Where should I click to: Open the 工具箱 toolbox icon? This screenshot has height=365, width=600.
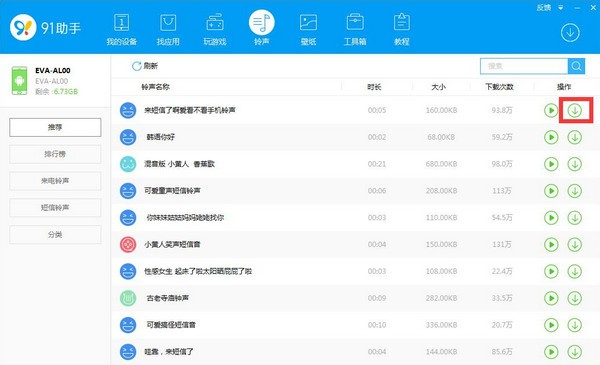[355, 23]
